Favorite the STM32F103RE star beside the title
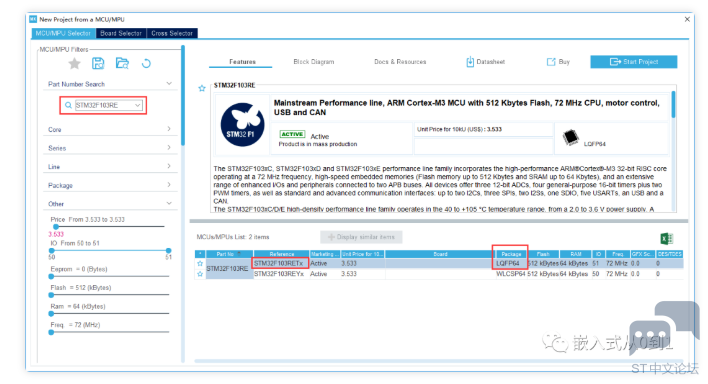 point(202,88)
